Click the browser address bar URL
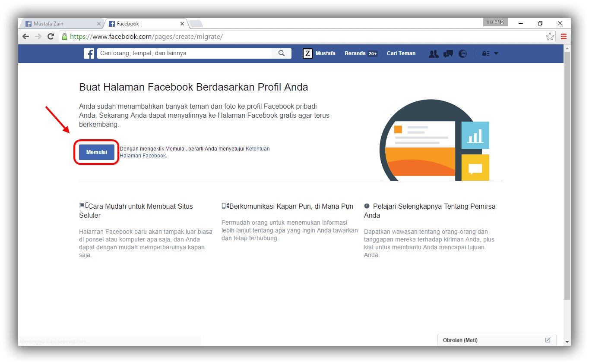The height and width of the screenshot is (364, 589). point(146,37)
